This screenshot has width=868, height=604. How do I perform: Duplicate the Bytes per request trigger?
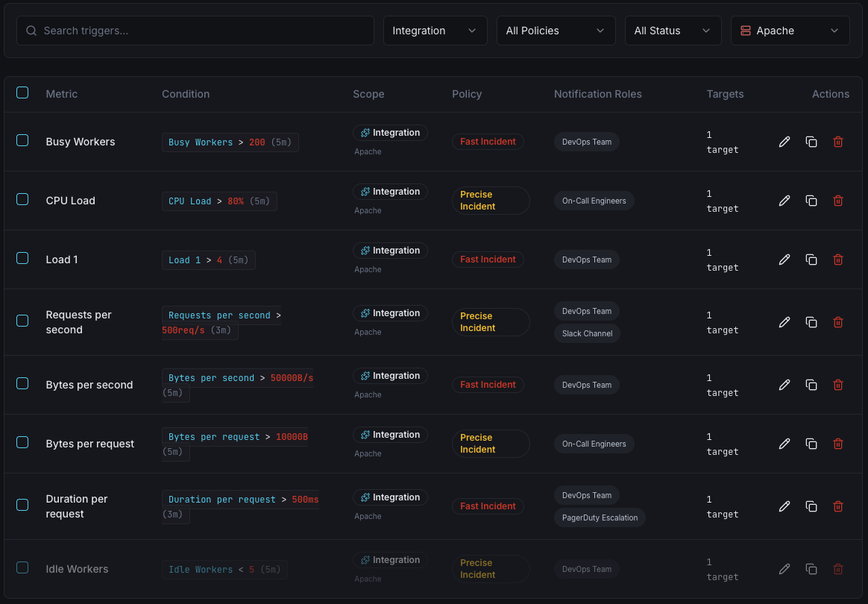tap(811, 443)
